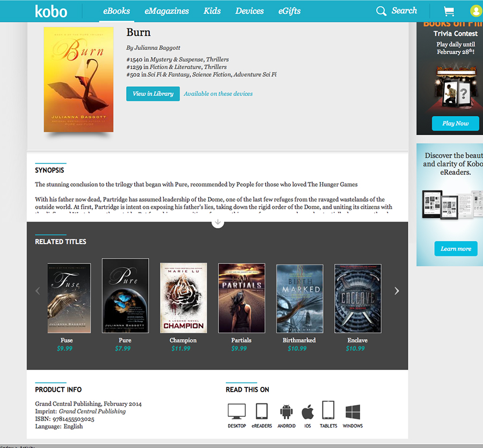The width and height of the screenshot is (483, 448).
Task: Expand the synopsis with down arrow
Action: click(x=218, y=222)
